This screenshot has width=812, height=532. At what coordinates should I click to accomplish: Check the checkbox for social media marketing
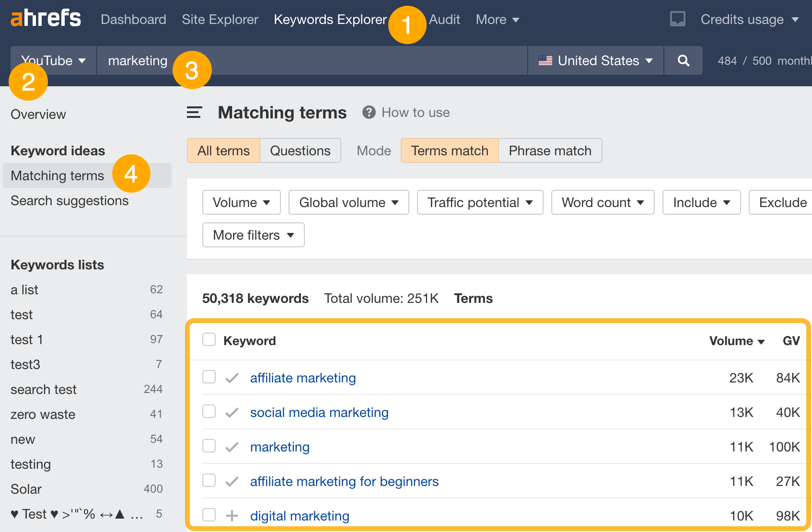(x=209, y=412)
